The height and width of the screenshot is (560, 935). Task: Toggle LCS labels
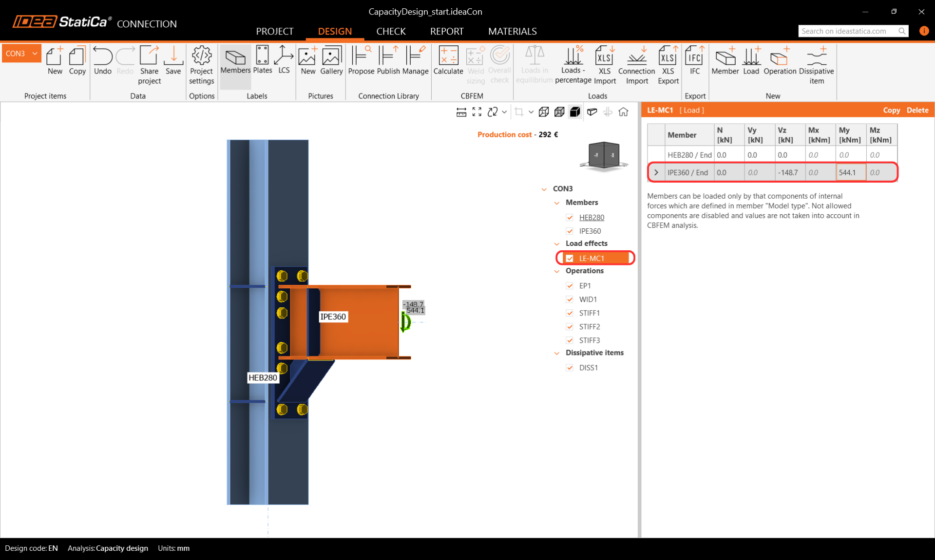(x=284, y=61)
